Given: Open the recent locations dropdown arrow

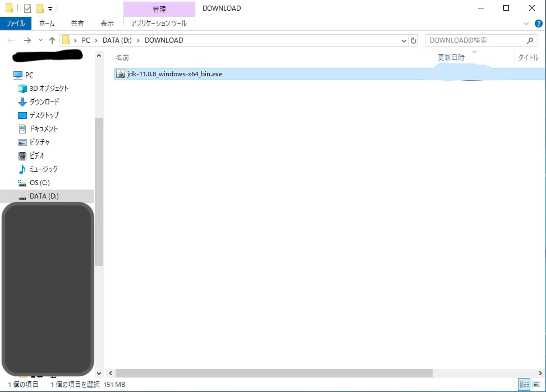Looking at the screenshot, I should 40,40.
